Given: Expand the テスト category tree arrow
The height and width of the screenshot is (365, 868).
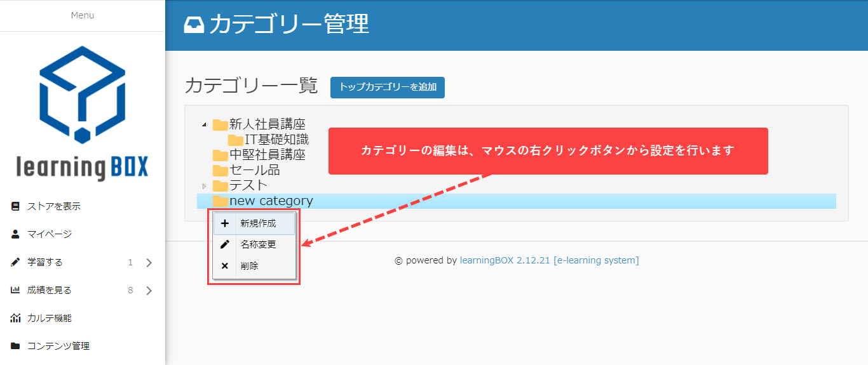Looking at the screenshot, I should coord(204,186).
